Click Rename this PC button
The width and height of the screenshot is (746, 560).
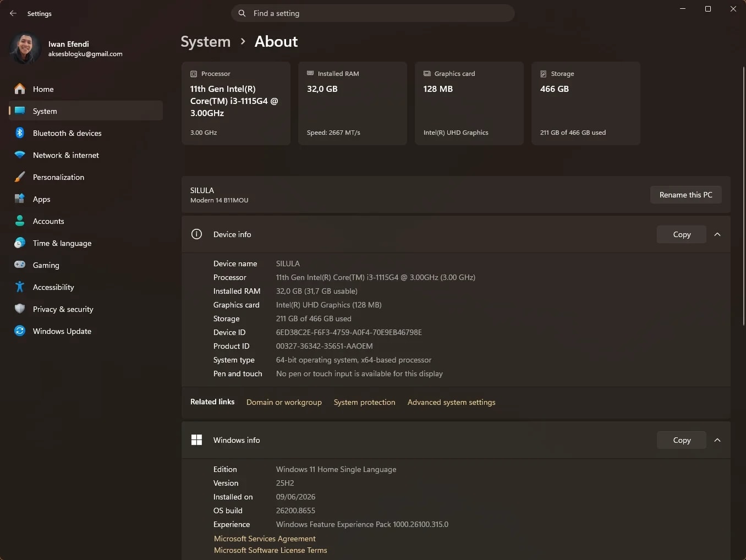685,195
